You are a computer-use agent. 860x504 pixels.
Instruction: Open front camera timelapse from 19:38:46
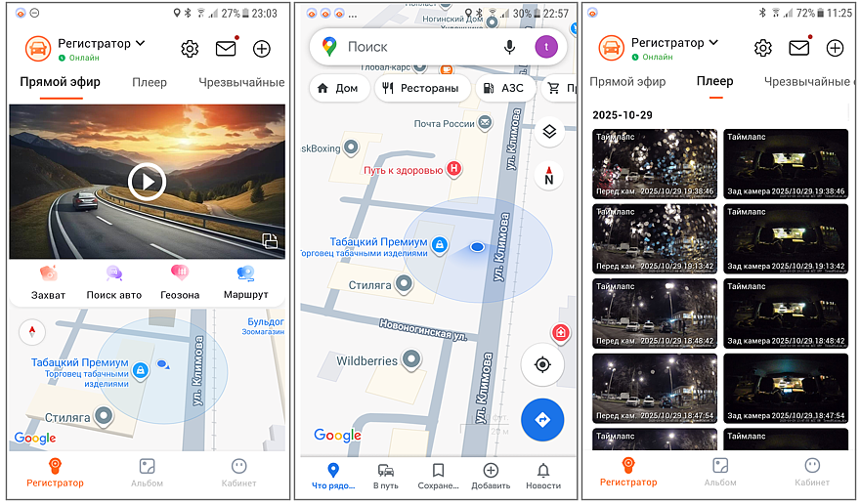pos(655,163)
